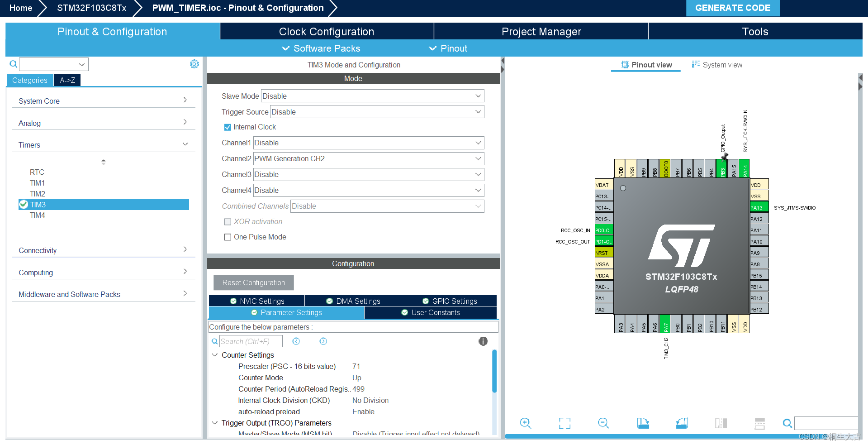Click the GENERATE CODE button
The width and height of the screenshot is (868, 445).
pyautogui.click(x=733, y=8)
